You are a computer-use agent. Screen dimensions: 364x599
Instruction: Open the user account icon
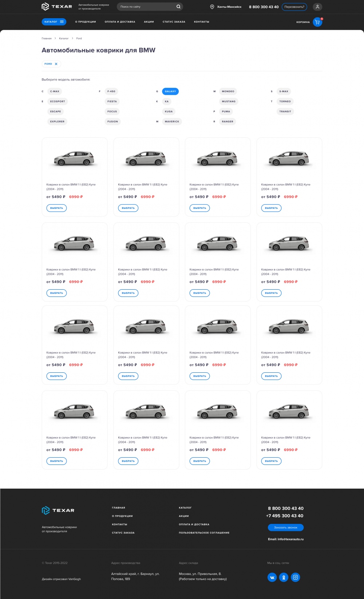[317, 7]
